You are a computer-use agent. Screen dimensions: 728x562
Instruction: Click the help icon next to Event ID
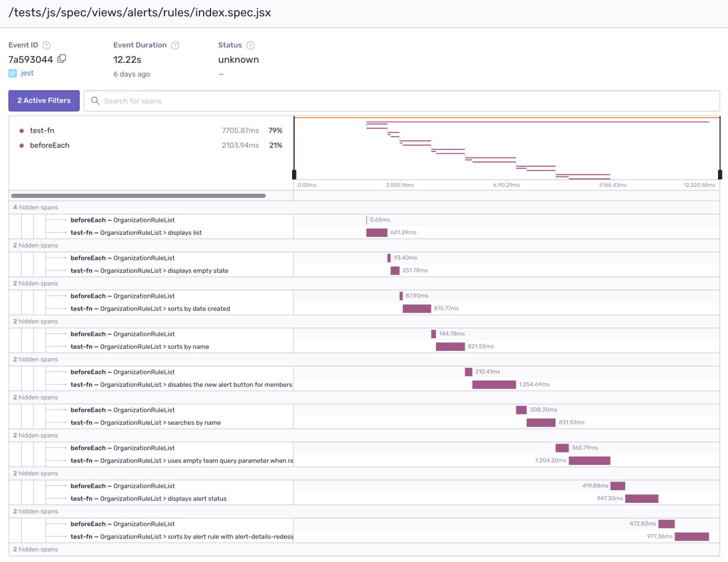tap(46, 45)
